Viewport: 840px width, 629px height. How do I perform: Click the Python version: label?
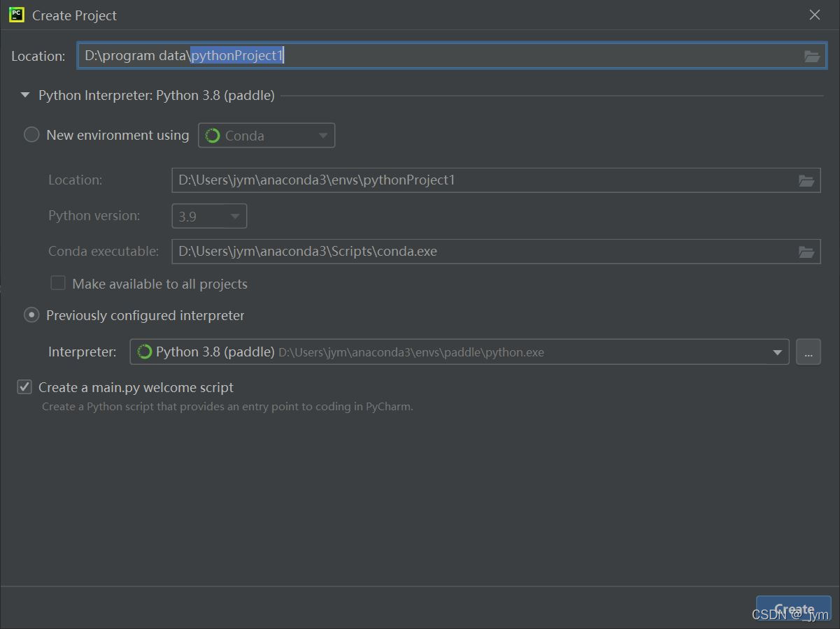(x=94, y=215)
